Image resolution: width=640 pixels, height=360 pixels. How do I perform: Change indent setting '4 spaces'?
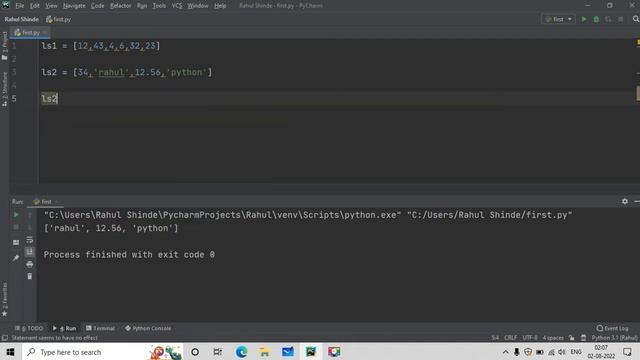pyautogui.click(x=553, y=338)
